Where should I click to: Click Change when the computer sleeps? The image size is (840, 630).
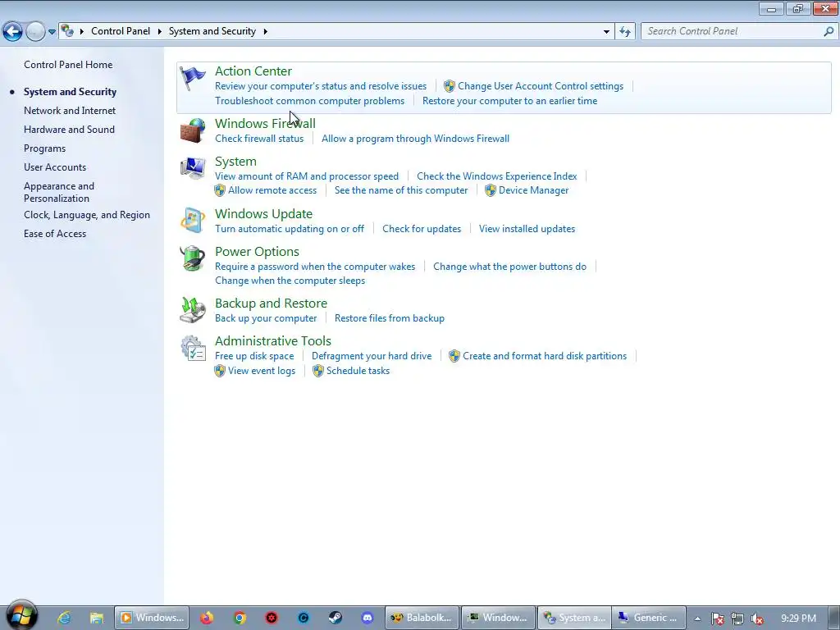pyautogui.click(x=290, y=281)
